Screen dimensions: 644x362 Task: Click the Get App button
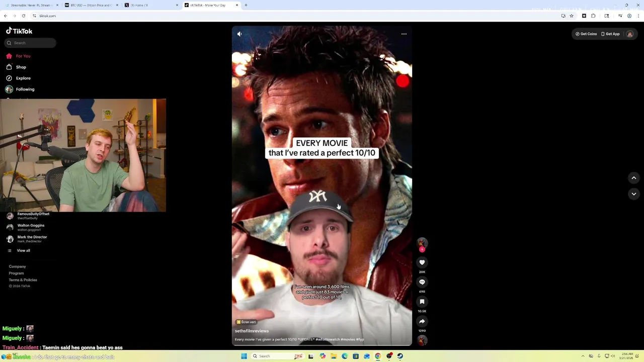tap(610, 34)
